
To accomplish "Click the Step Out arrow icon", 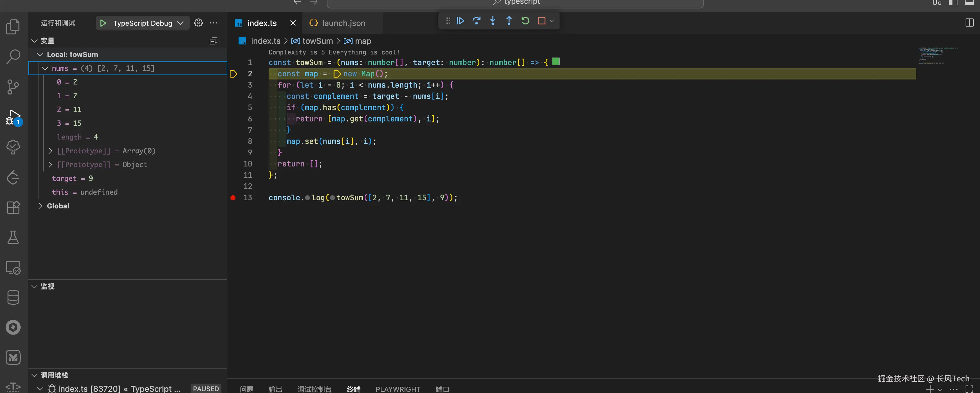I will tap(509, 21).
